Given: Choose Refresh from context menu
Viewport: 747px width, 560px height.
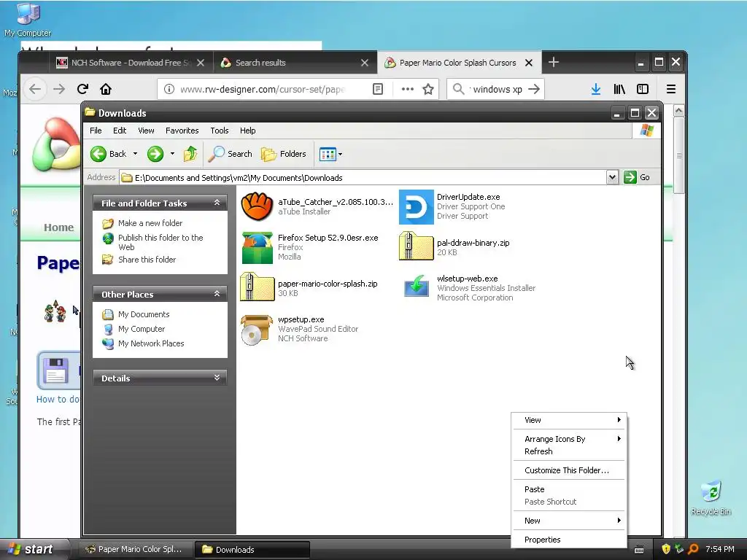Looking at the screenshot, I should (569, 451).
